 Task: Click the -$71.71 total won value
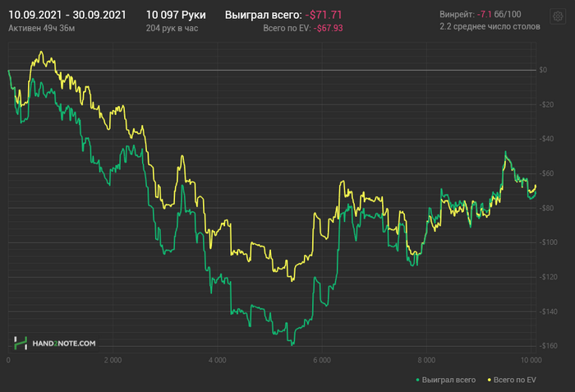[323, 15]
